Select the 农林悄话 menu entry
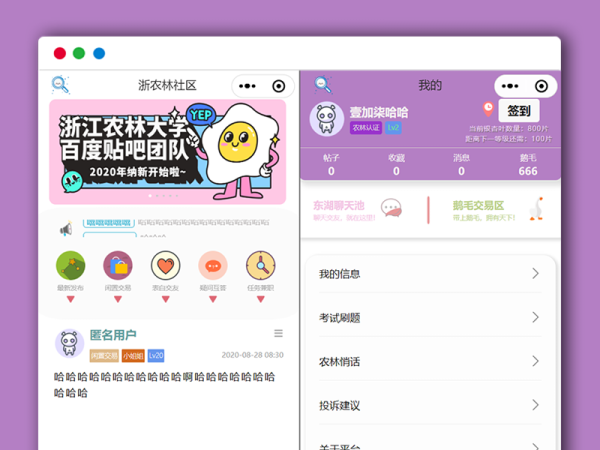The image size is (600, 450). point(430,362)
